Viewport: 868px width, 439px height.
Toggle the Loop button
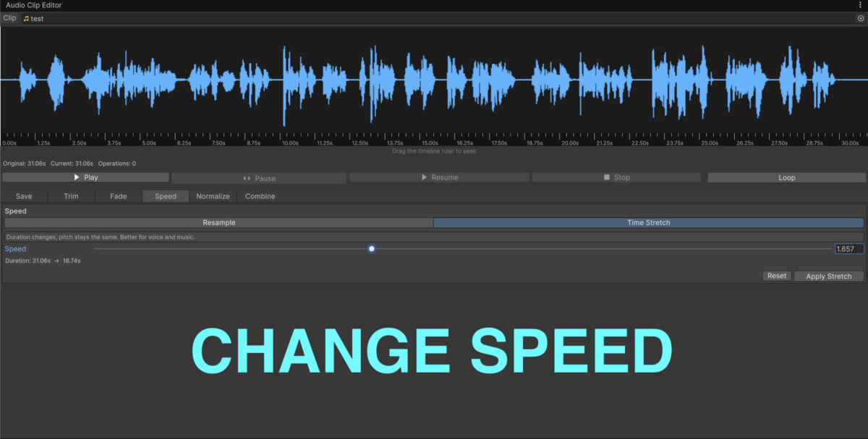[786, 177]
